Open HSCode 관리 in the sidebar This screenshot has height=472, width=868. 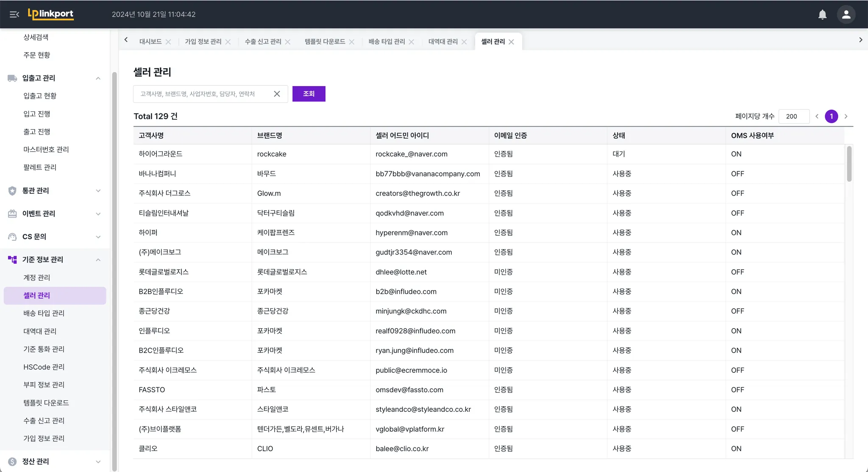[44, 367]
